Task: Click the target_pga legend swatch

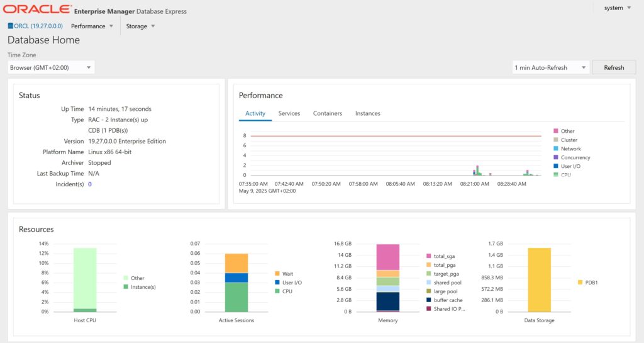Action: click(429, 274)
